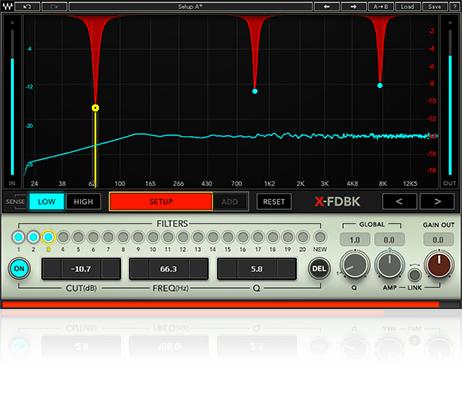This screenshot has width=462, height=397.
Task: Click the GAIN OUT knob
Action: coord(439,264)
